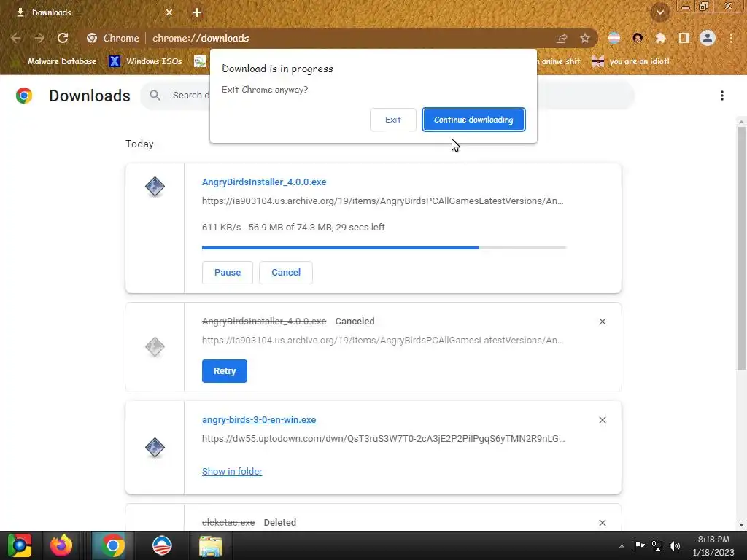Open the extensions puzzle icon
The width and height of the screenshot is (747, 560).
pyautogui.click(x=660, y=38)
